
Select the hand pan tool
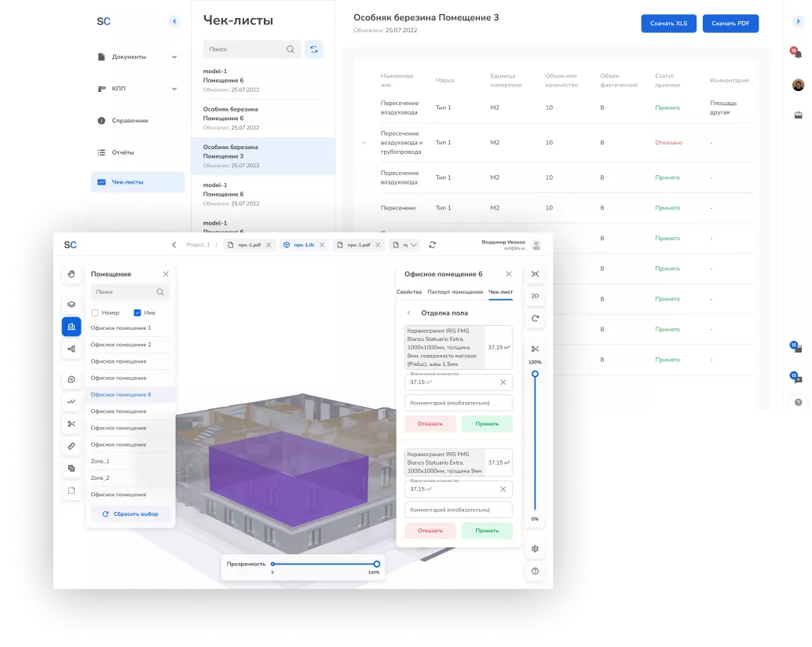coord(71,274)
